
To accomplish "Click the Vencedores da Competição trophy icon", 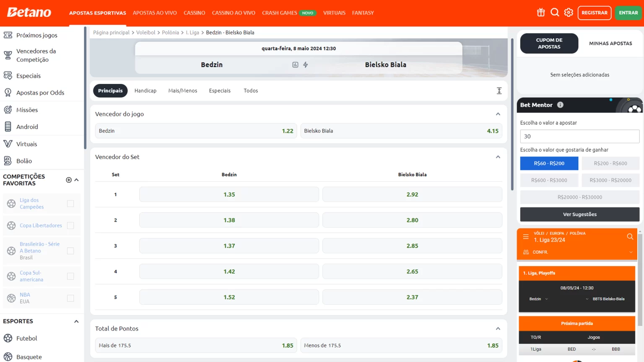I will coord(8,55).
